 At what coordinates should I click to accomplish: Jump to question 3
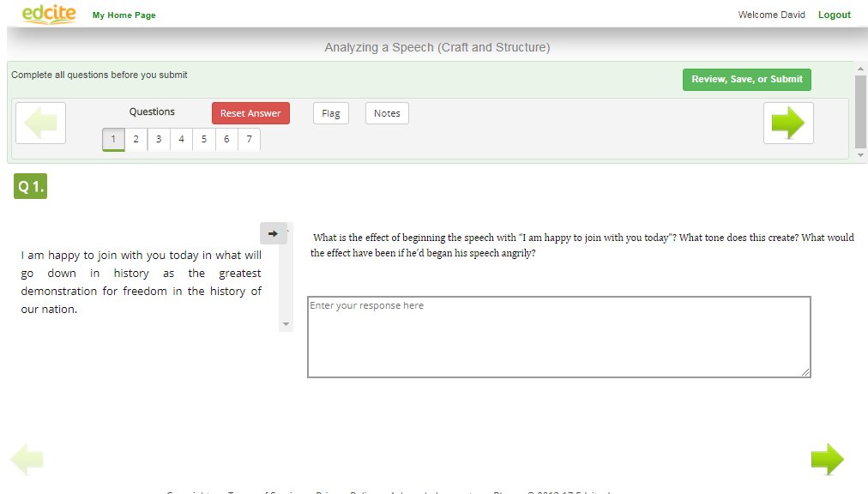159,139
